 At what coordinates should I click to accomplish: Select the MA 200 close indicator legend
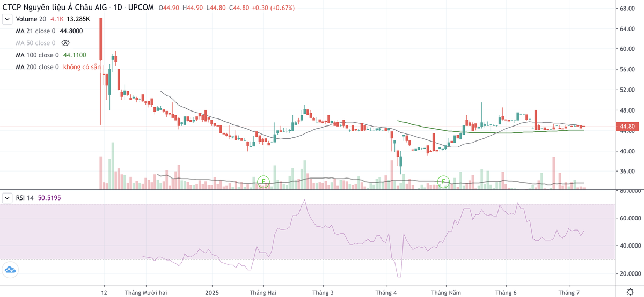point(37,67)
